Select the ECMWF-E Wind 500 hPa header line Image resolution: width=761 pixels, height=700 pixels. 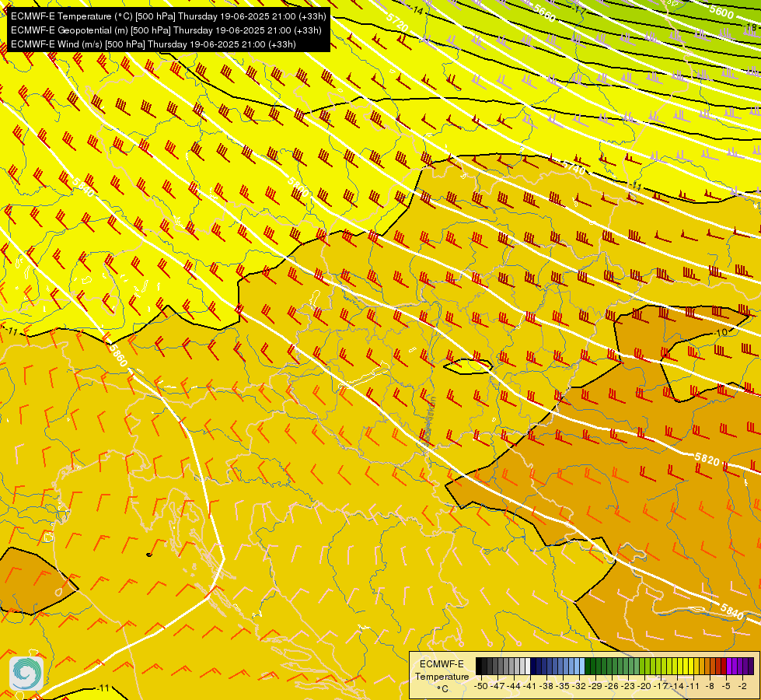tap(153, 44)
